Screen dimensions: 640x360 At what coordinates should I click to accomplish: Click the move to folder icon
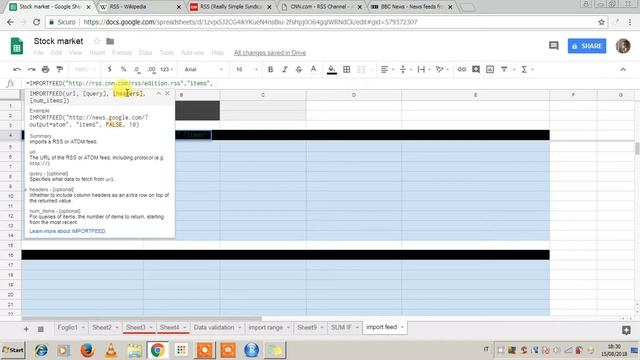point(110,41)
